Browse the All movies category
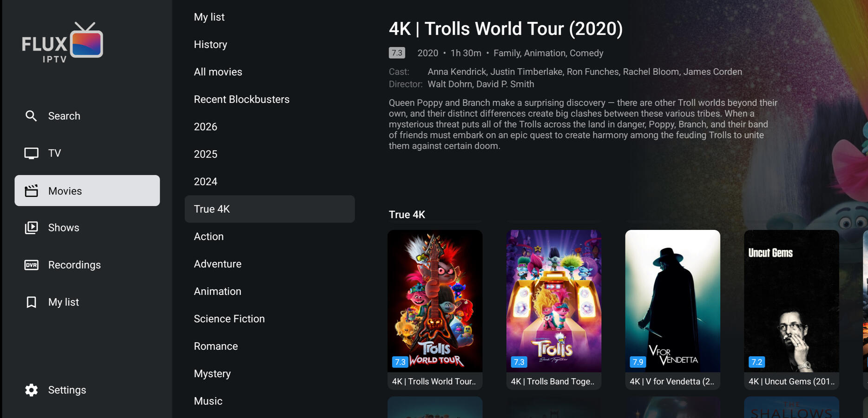The height and width of the screenshot is (418, 868). click(218, 72)
